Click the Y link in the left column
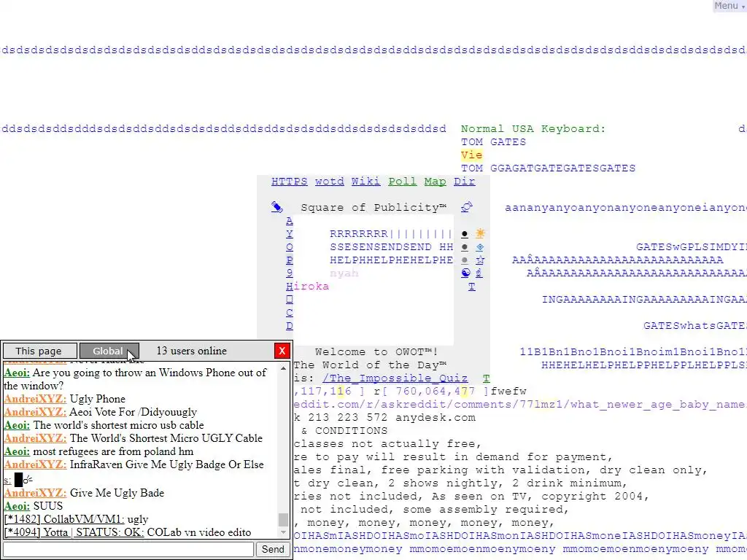Screen dimensions: 747x560 click(289, 234)
